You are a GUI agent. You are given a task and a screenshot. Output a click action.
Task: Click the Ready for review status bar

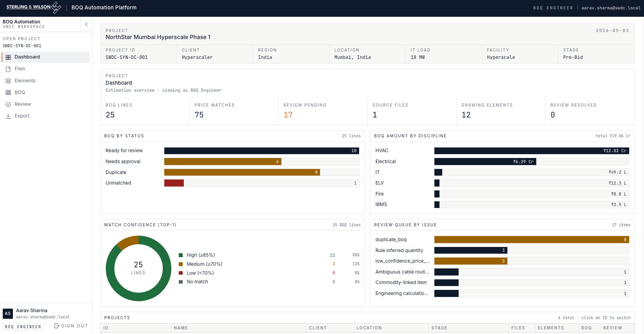[262, 151]
